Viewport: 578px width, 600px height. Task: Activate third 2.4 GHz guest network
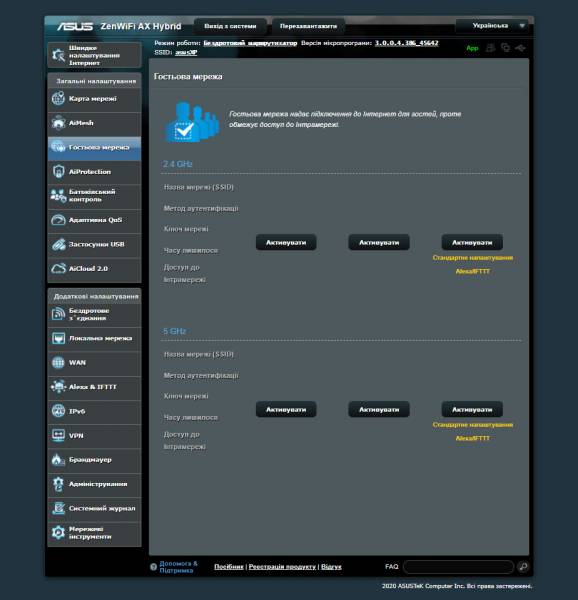pyautogui.click(x=472, y=243)
